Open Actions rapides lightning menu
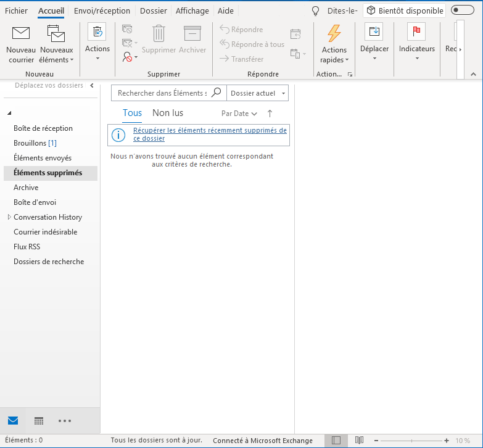Viewport: 483px width, 448px height. [334, 44]
